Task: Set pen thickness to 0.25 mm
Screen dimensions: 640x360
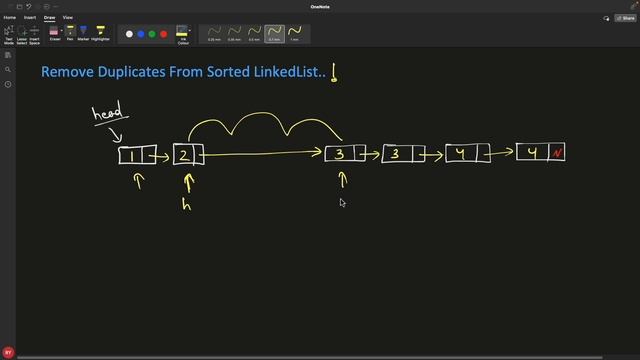Action: (x=214, y=33)
